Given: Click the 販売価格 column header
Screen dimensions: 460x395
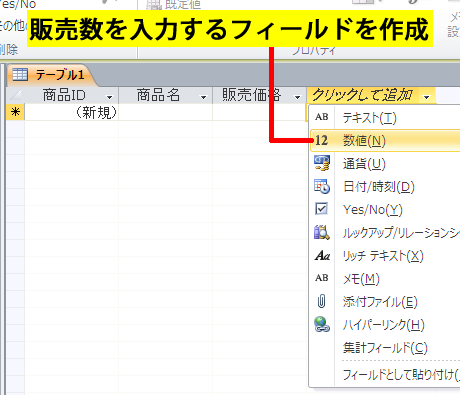Looking at the screenshot, I should point(260,95).
